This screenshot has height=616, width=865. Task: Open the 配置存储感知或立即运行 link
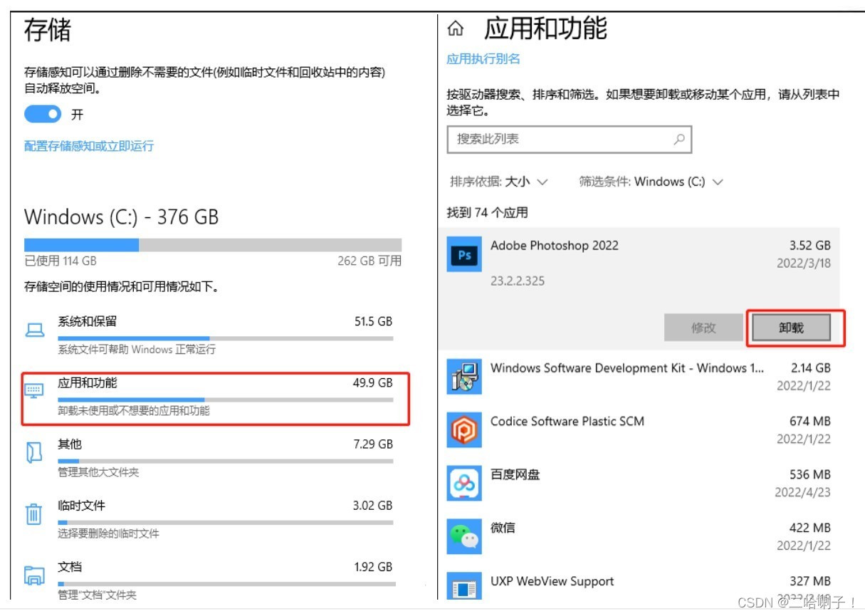click(89, 146)
